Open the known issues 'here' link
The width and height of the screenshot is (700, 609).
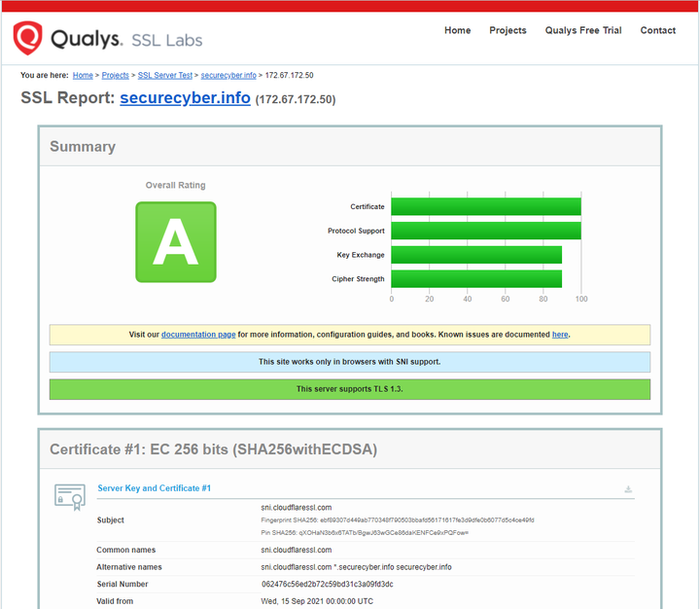point(560,335)
